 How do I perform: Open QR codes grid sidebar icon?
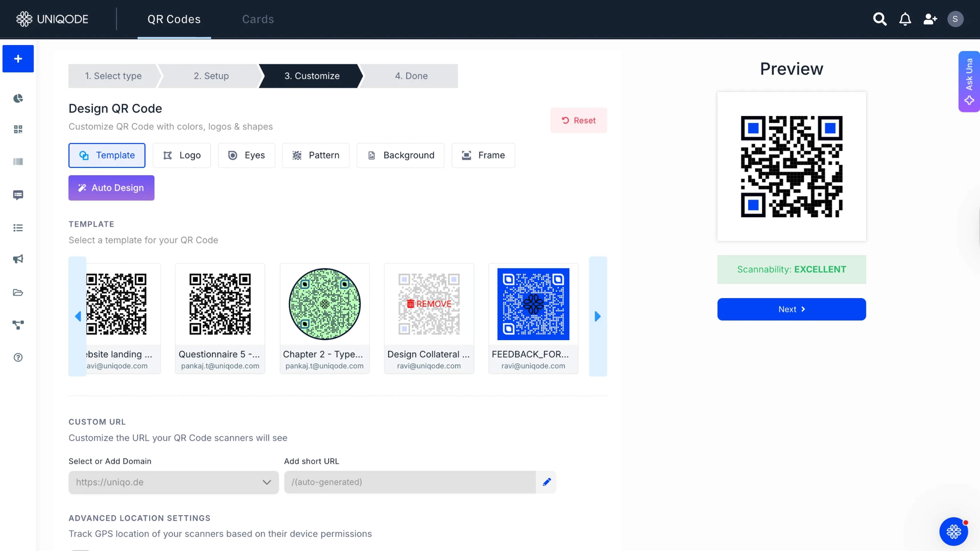coord(18,129)
